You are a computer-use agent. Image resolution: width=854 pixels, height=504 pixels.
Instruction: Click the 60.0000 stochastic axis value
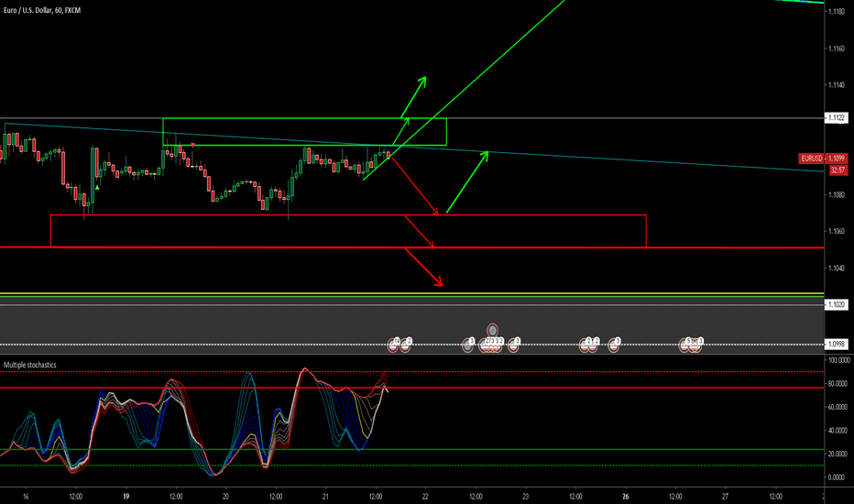point(838,407)
